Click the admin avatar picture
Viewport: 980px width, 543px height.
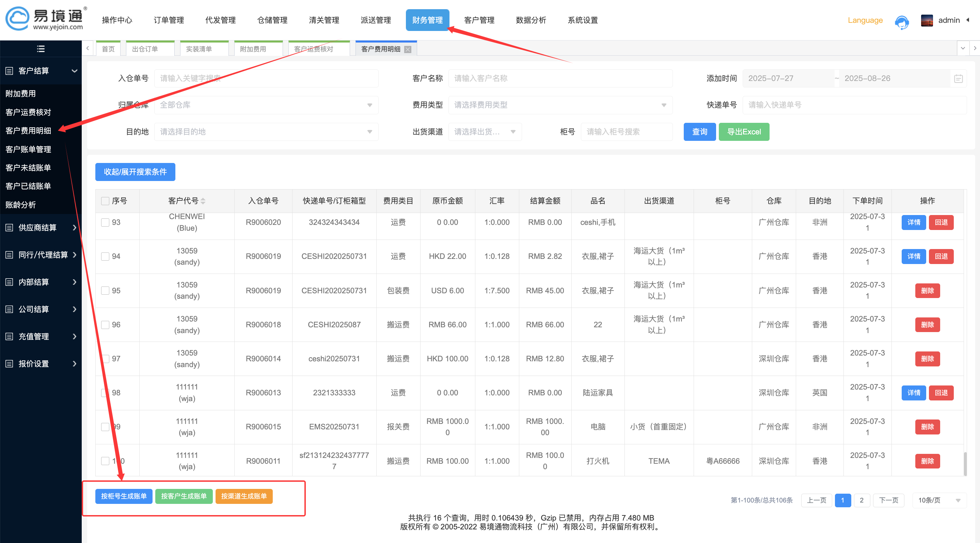click(x=927, y=20)
